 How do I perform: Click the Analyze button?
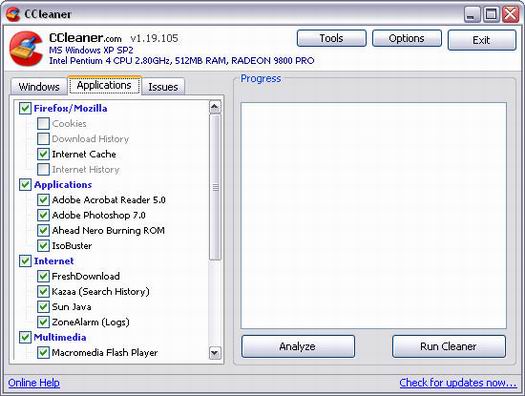pyautogui.click(x=298, y=346)
